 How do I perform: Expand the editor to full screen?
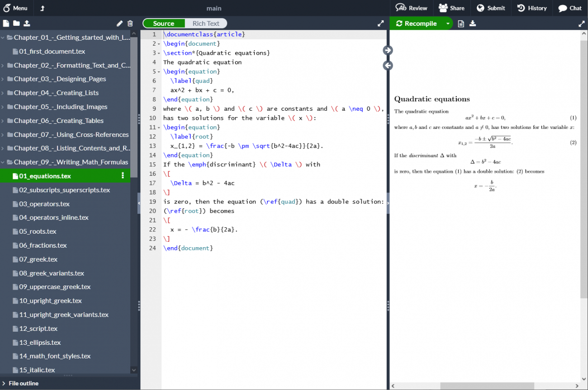point(380,23)
